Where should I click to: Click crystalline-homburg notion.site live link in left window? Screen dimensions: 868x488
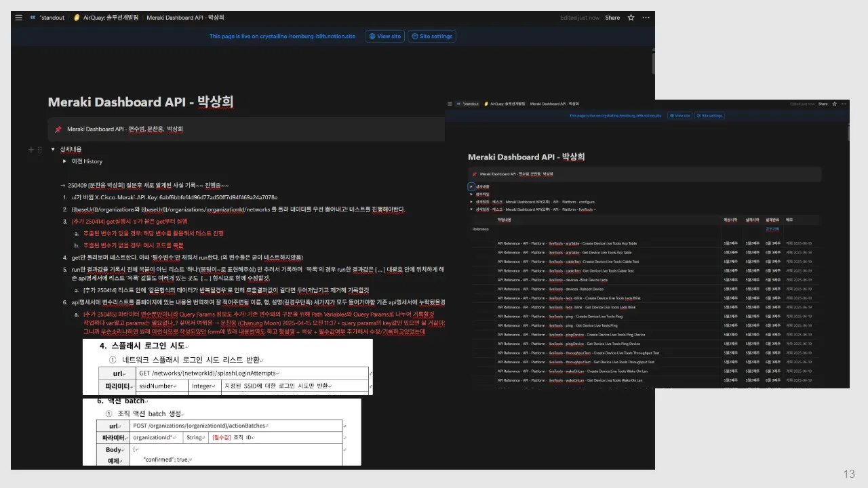tap(282, 37)
